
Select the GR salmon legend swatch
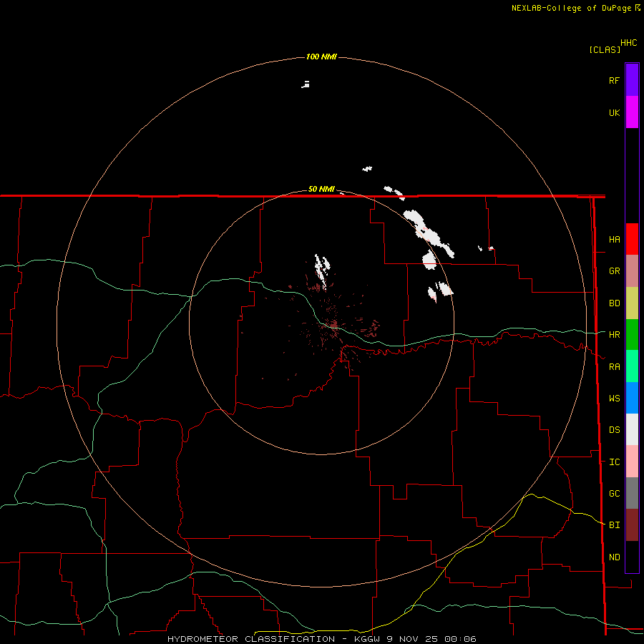[632, 271]
